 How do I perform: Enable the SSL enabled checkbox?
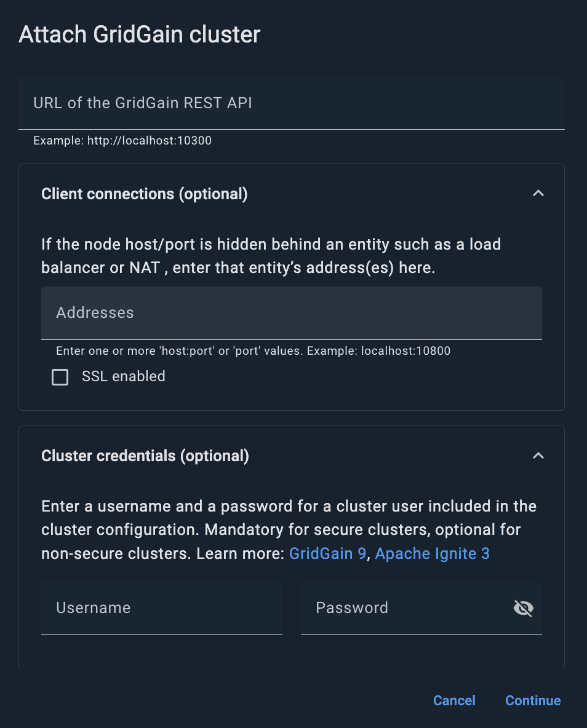(x=60, y=377)
